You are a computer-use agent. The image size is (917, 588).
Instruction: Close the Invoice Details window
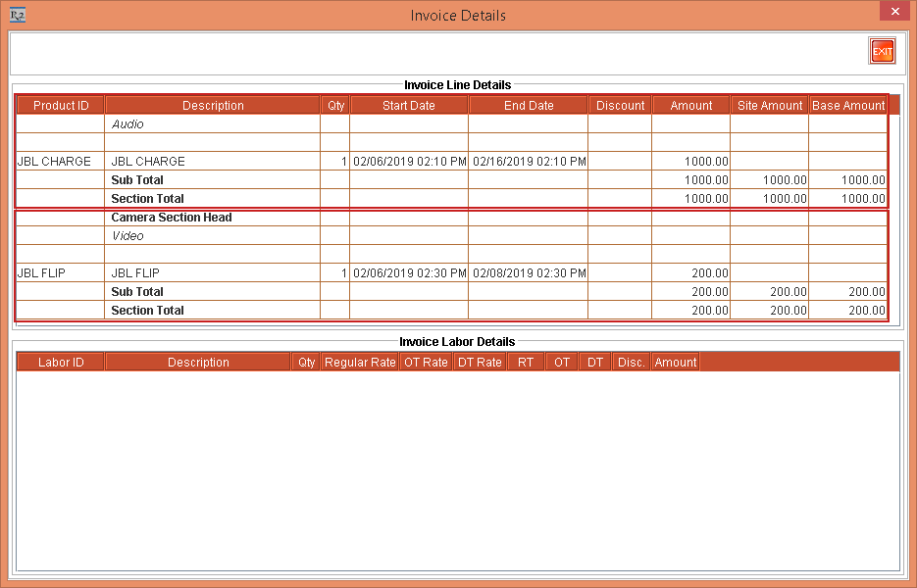tap(892, 12)
